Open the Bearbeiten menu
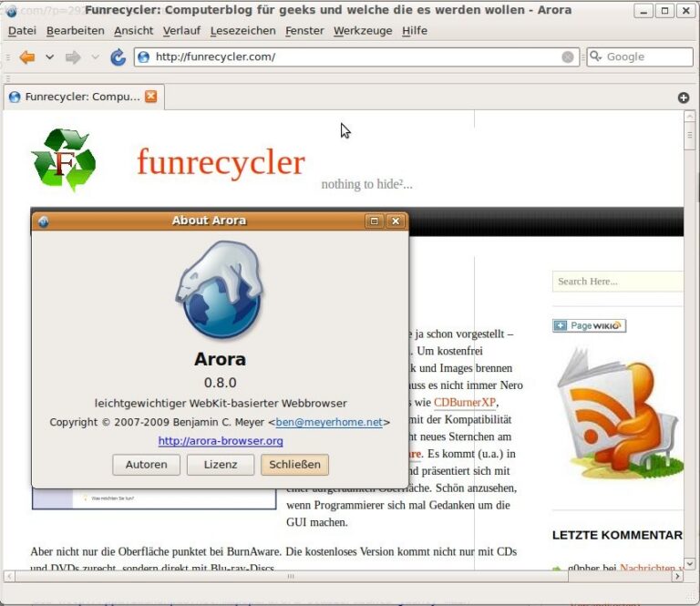 pos(75,31)
